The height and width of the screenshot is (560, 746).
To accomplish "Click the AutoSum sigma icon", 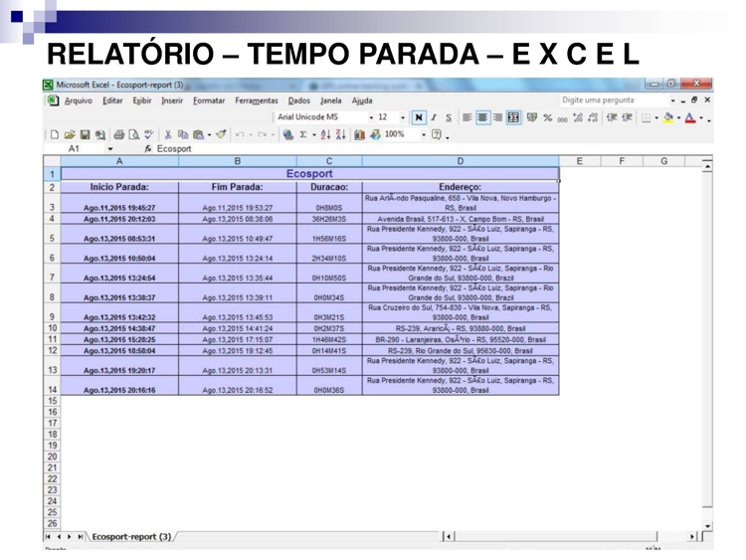I will (x=299, y=133).
